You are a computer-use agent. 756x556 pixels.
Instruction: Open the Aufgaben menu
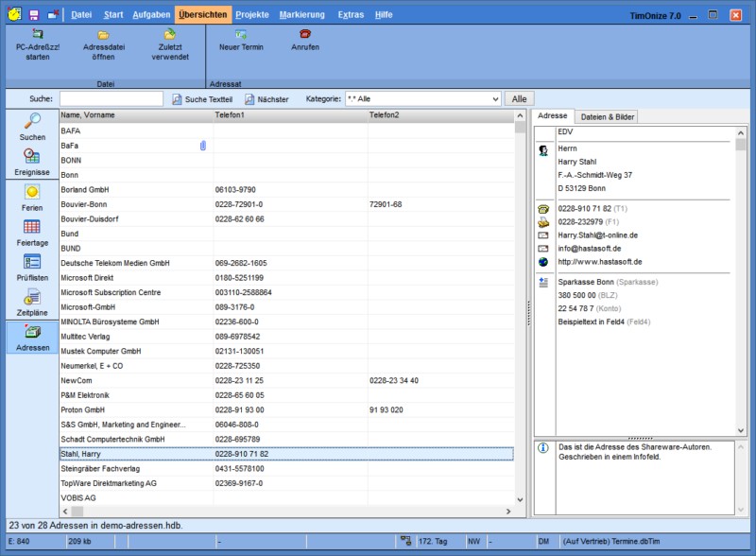[x=151, y=15]
